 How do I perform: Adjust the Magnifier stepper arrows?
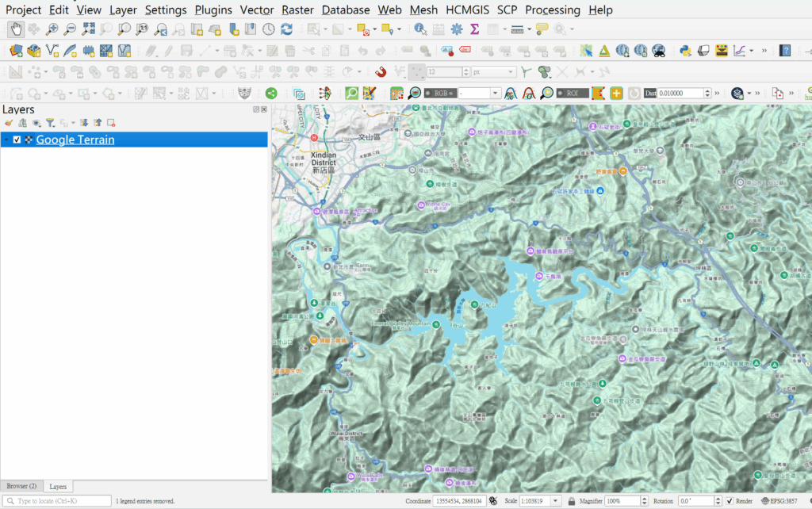tap(645, 501)
